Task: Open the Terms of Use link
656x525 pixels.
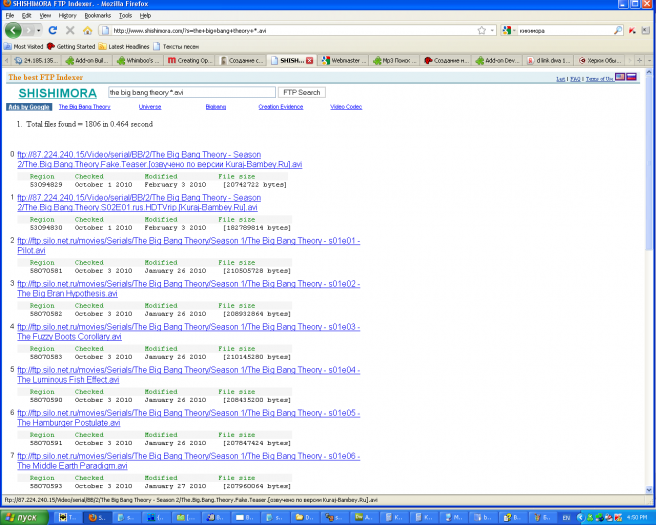Action: (600, 79)
